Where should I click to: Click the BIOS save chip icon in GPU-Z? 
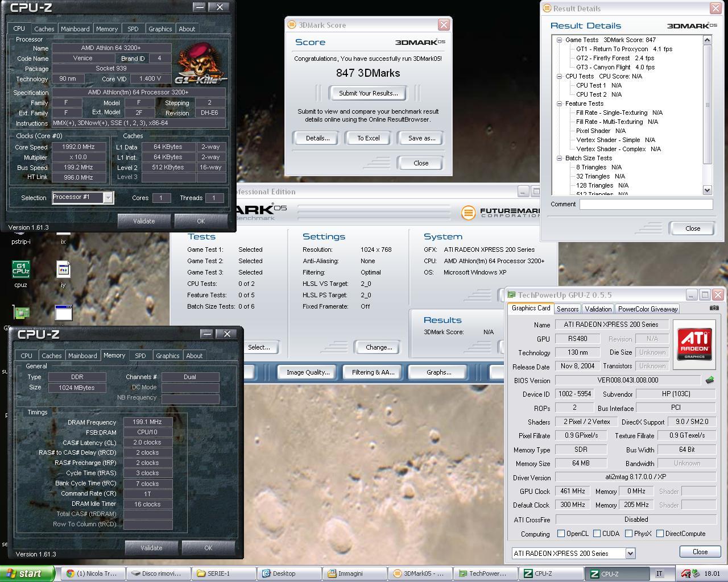click(x=709, y=380)
